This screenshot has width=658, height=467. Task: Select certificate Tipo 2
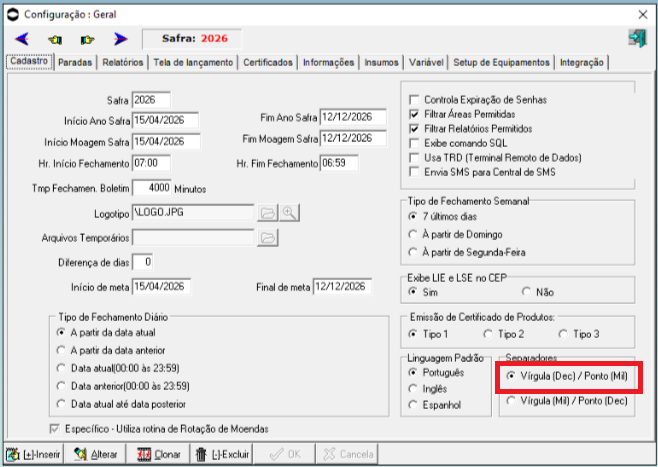488,334
